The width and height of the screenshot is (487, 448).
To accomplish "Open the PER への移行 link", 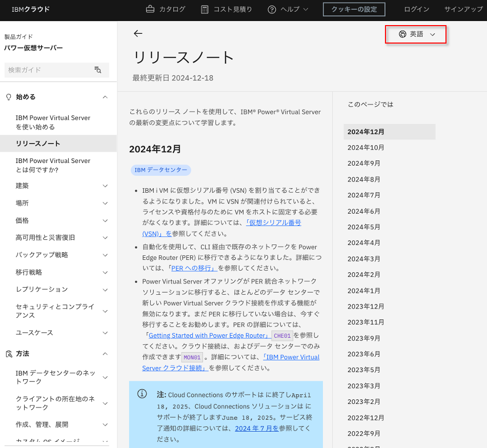I will click(x=194, y=268).
